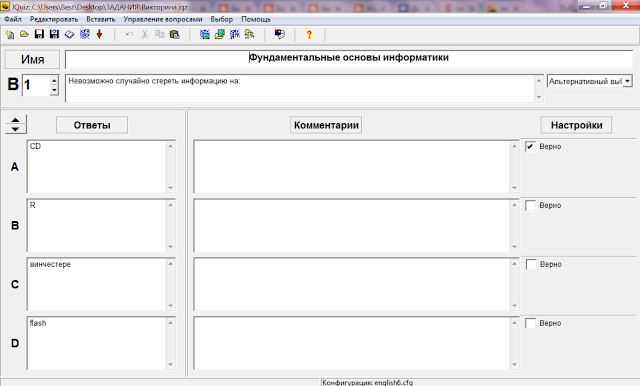Click the answers list down arrow
Viewport: 640px width, 386px height.
[x=16, y=129]
